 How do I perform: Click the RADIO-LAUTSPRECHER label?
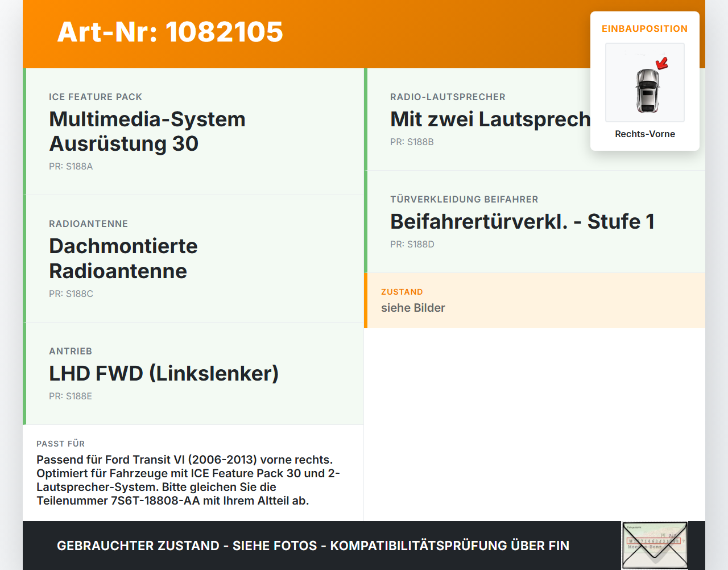click(x=448, y=97)
